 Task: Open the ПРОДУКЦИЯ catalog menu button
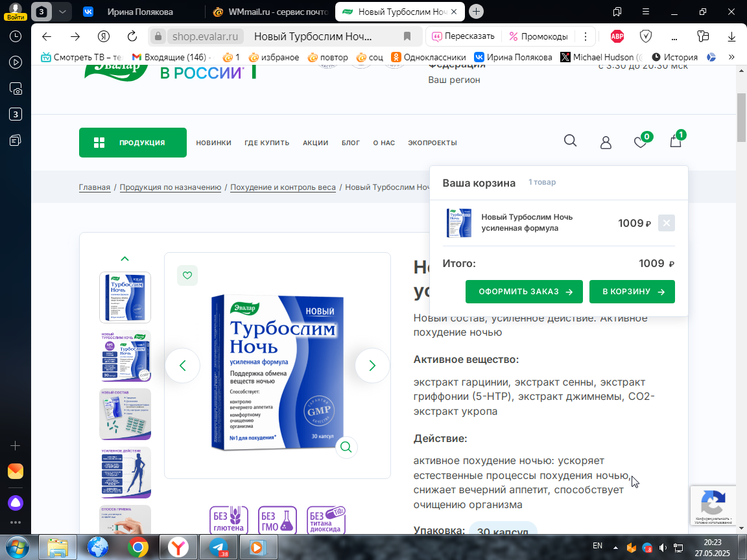pos(133,143)
